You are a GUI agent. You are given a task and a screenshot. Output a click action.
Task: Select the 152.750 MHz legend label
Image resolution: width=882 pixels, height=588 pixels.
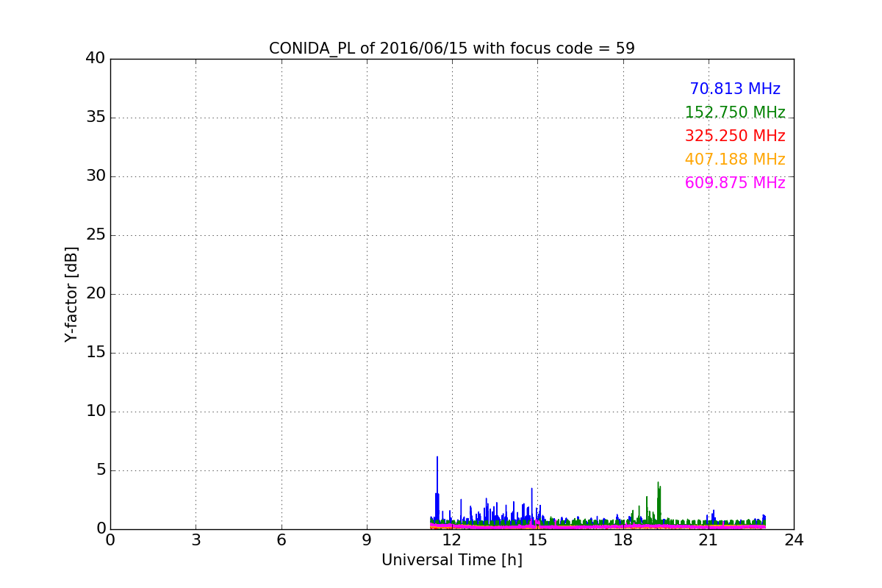coord(735,112)
